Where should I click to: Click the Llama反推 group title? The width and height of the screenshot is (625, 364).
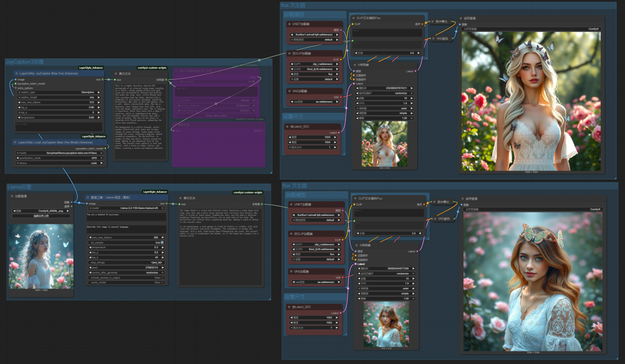19,186
